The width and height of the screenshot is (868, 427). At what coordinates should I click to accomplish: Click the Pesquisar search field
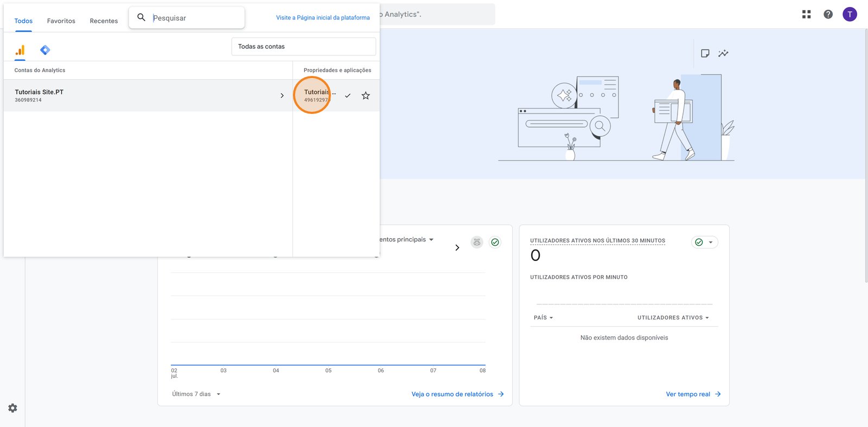(x=195, y=18)
